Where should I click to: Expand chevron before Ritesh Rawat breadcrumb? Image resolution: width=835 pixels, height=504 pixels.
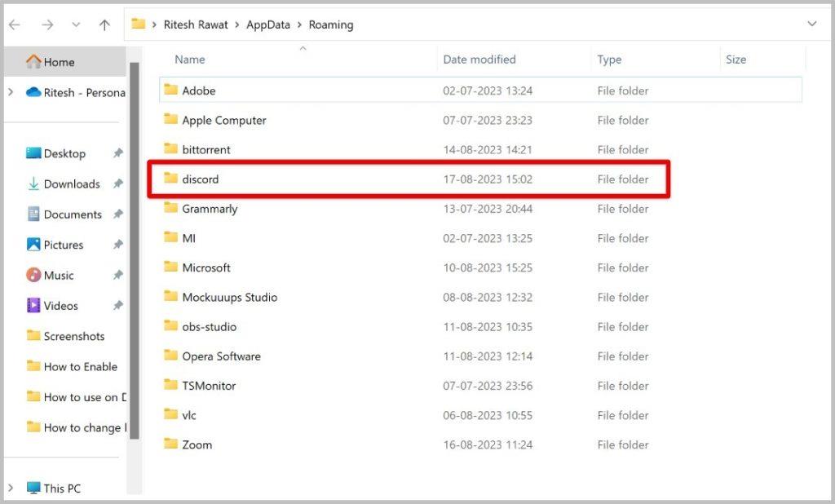tap(154, 24)
